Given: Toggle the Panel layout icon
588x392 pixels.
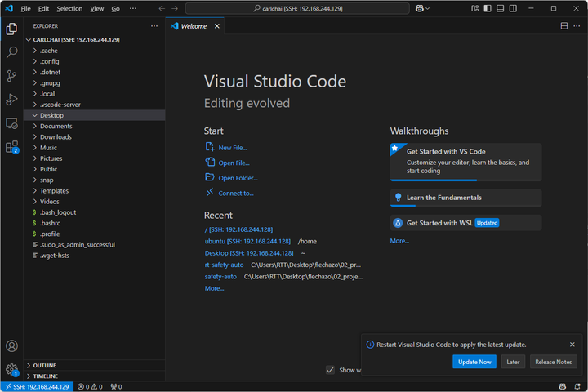Looking at the screenshot, I should coord(501,8).
